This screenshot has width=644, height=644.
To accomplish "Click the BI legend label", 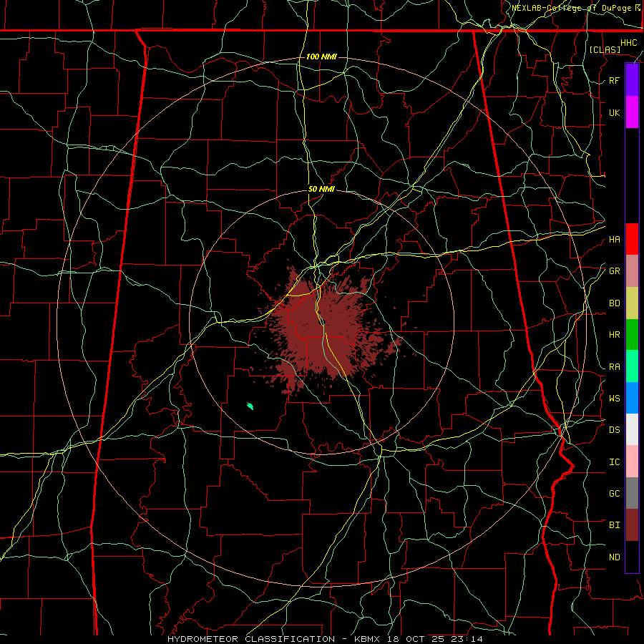I will point(614,525).
